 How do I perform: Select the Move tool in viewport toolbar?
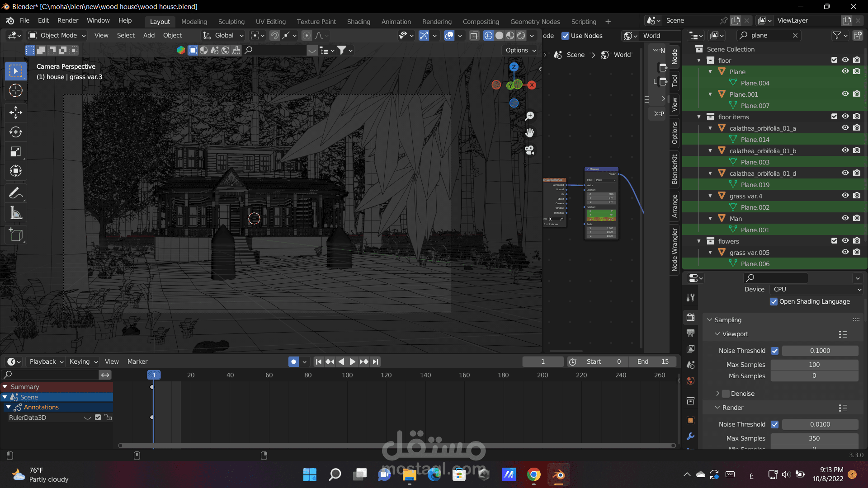[x=16, y=112]
